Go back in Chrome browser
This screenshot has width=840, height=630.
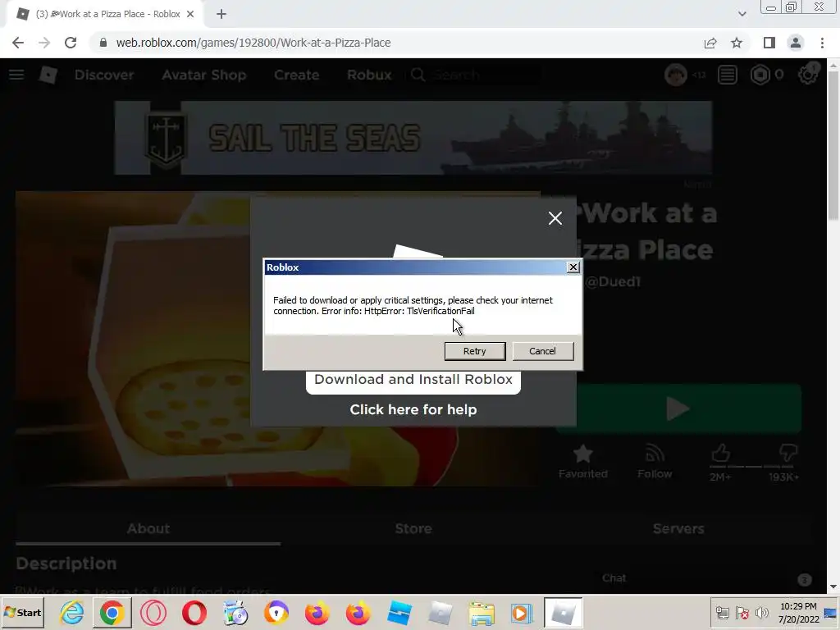(x=18, y=43)
